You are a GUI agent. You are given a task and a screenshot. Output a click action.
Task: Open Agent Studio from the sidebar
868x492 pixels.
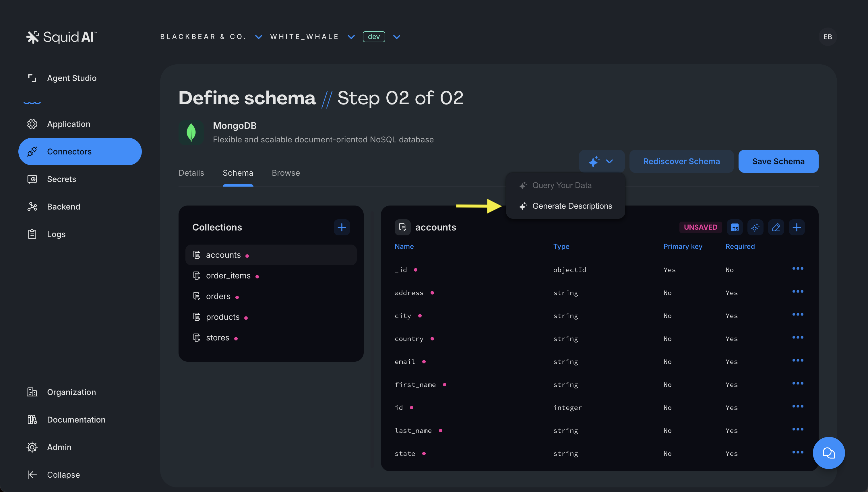(72, 78)
